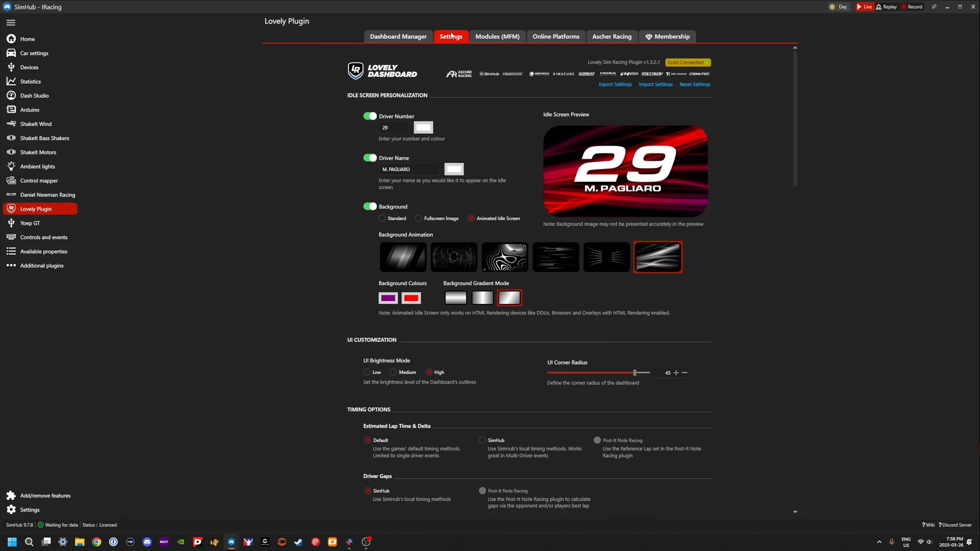Viewport: 980px width, 551px height.
Task: Select the topographic swirl background animation
Action: [505, 257]
